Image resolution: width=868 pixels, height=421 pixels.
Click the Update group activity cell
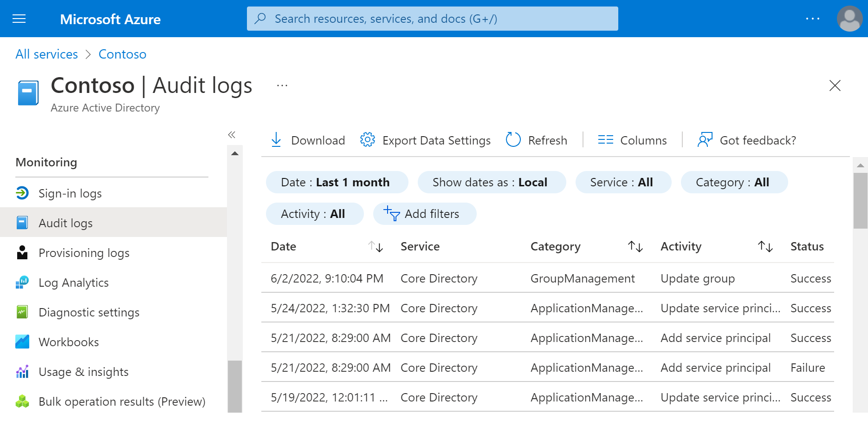point(698,279)
